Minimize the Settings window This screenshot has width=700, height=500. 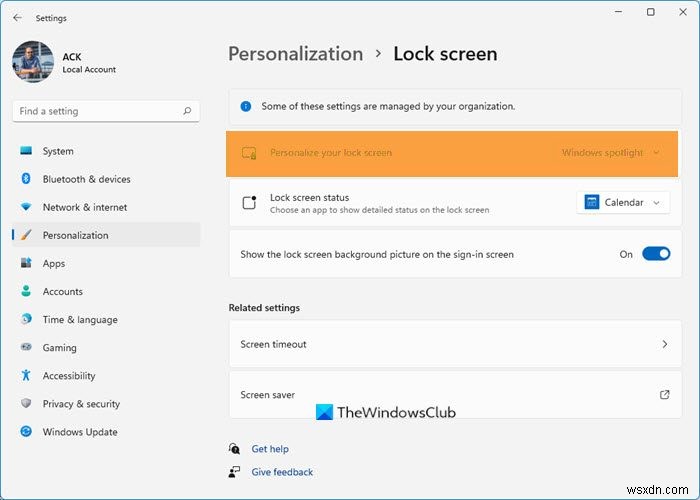[619, 12]
